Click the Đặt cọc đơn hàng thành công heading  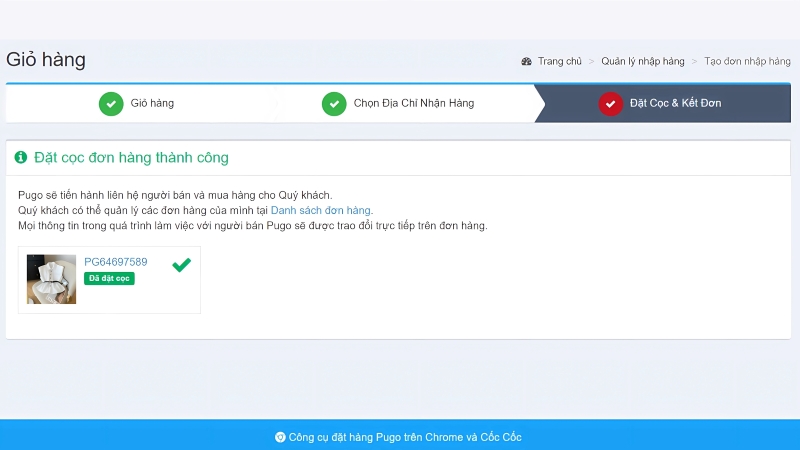[131, 158]
